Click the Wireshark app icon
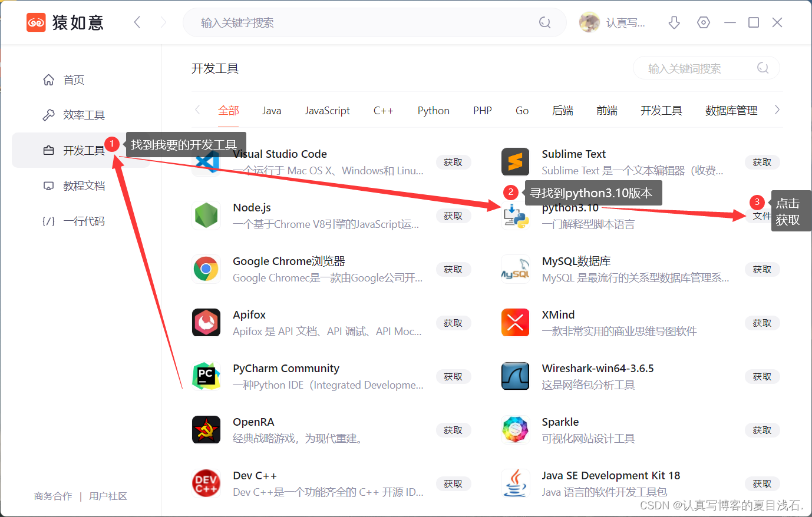Viewport: 812px width, 517px height. tap(516, 376)
